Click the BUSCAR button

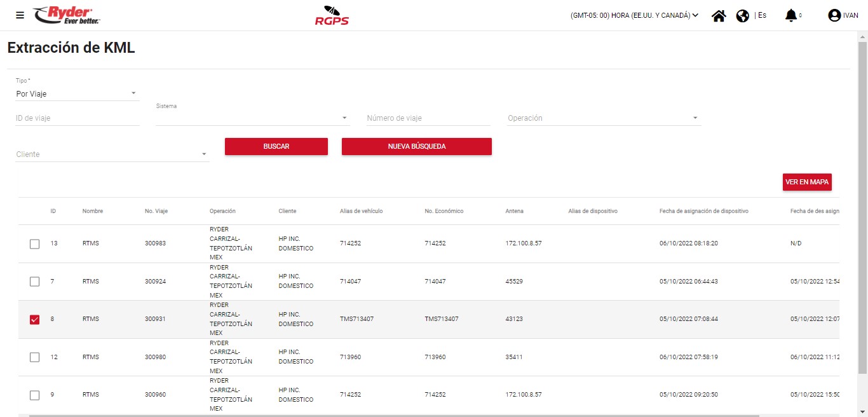pos(276,146)
